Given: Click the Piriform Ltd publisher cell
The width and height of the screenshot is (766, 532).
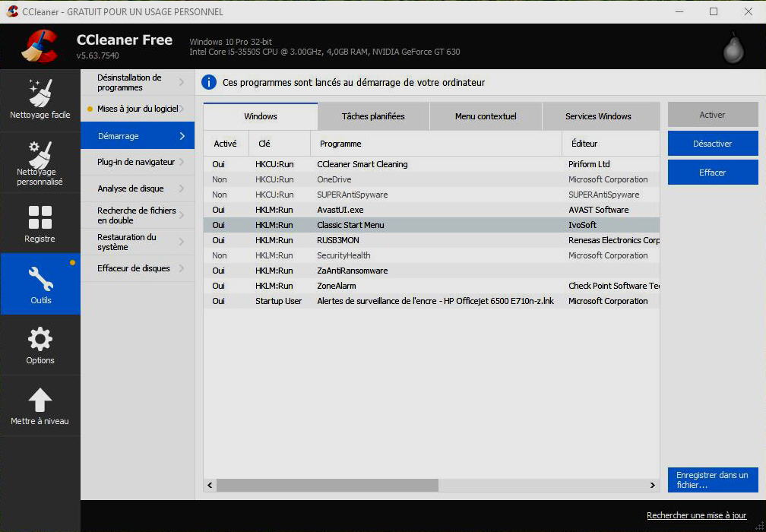Looking at the screenshot, I should point(589,164).
